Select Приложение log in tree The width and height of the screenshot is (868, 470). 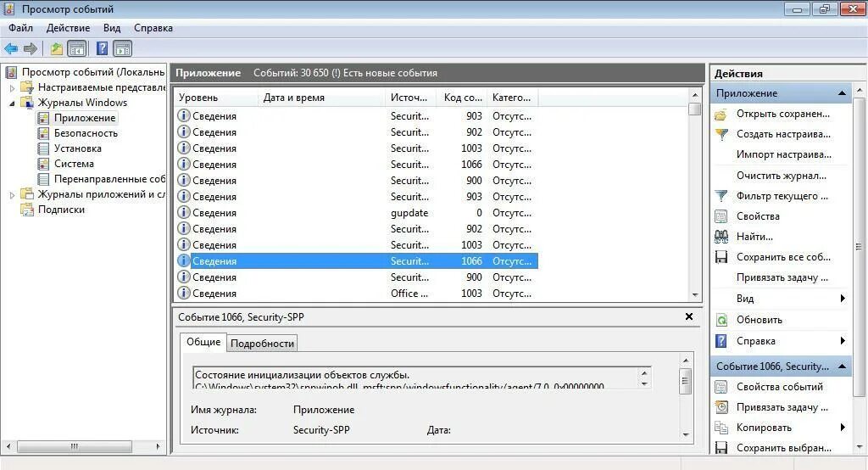click(x=85, y=118)
